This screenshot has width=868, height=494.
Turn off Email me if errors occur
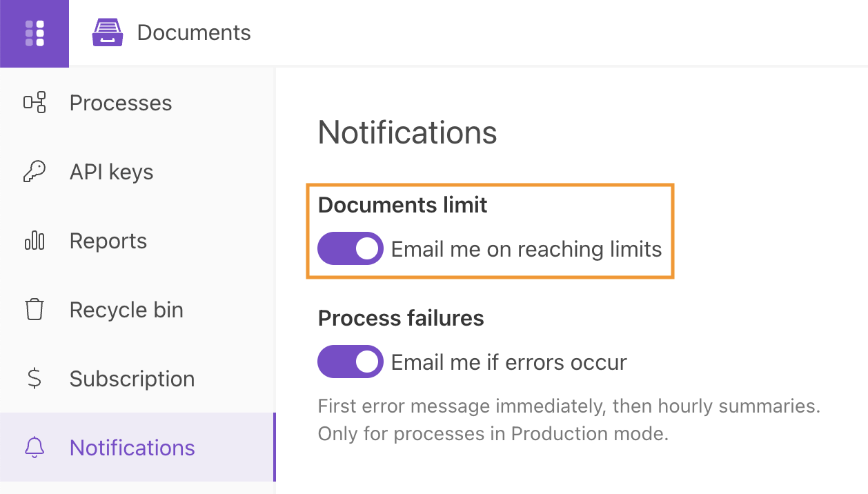point(350,361)
